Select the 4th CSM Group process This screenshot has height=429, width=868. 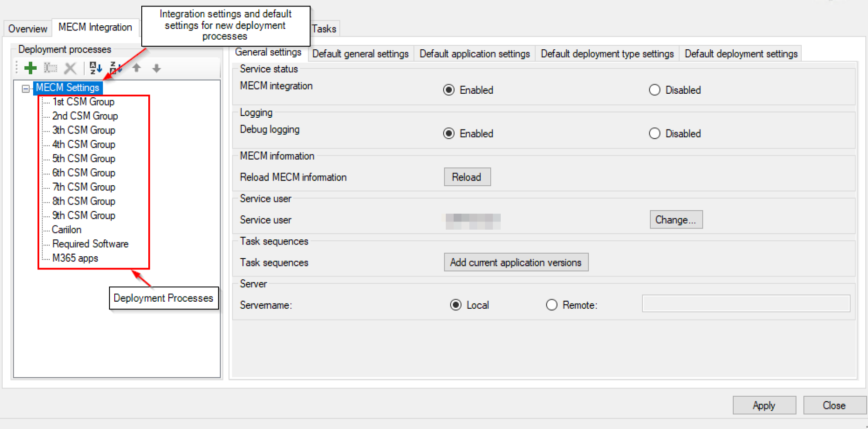pyautogui.click(x=84, y=144)
